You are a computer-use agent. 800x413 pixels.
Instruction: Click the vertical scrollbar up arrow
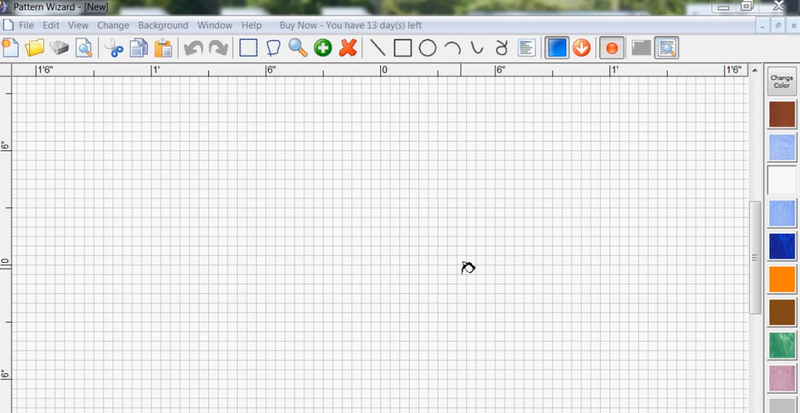click(x=755, y=70)
